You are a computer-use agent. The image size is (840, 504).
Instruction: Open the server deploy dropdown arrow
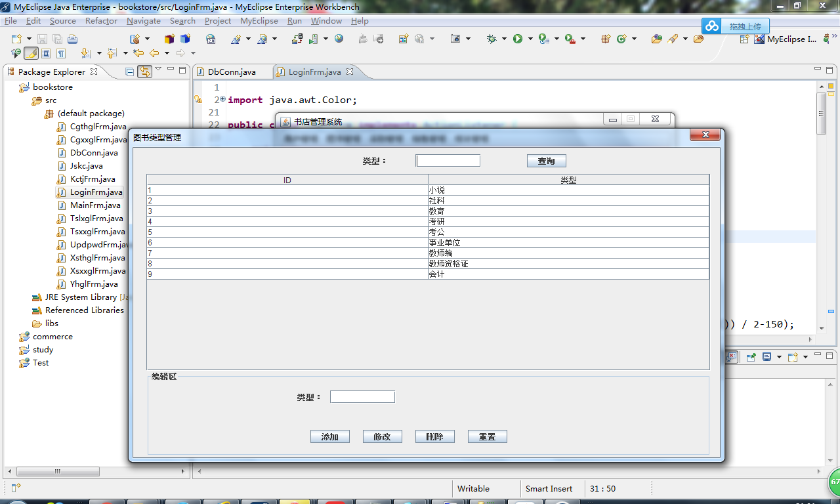[325, 39]
